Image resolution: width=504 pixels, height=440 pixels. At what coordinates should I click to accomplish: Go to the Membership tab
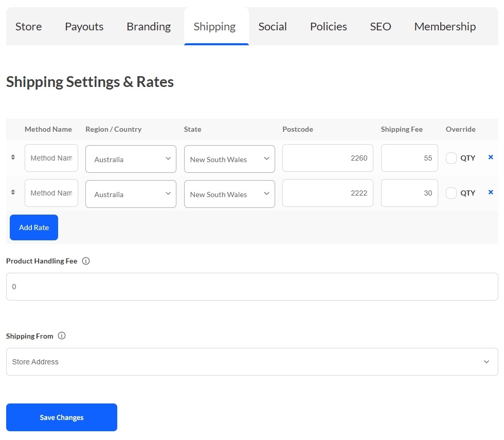tap(445, 27)
